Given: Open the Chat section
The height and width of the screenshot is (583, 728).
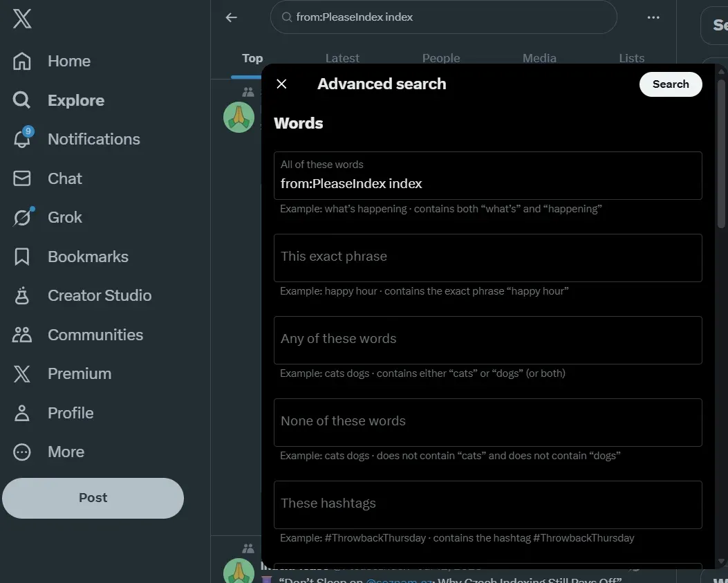Looking at the screenshot, I should pyautogui.click(x=64, y=178).
